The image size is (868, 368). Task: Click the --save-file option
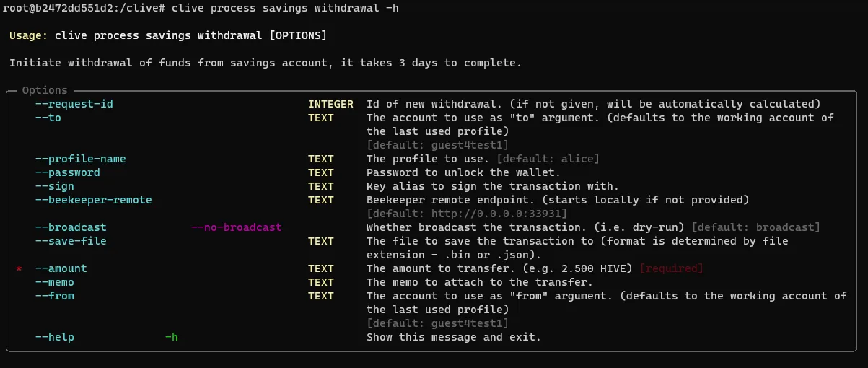(x=71, y=241)
